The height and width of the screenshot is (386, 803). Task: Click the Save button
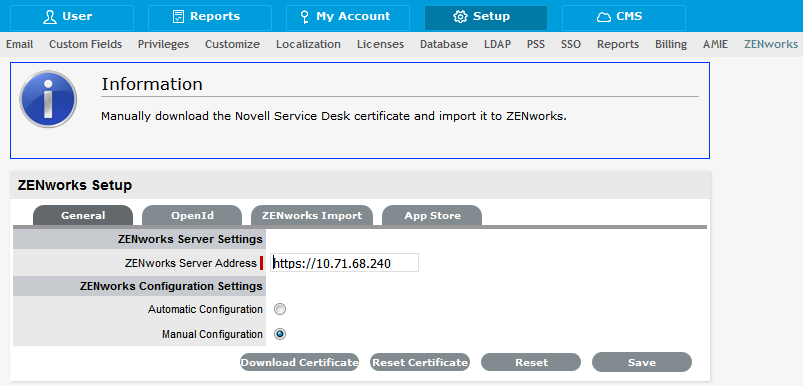(x=642, y=362)
